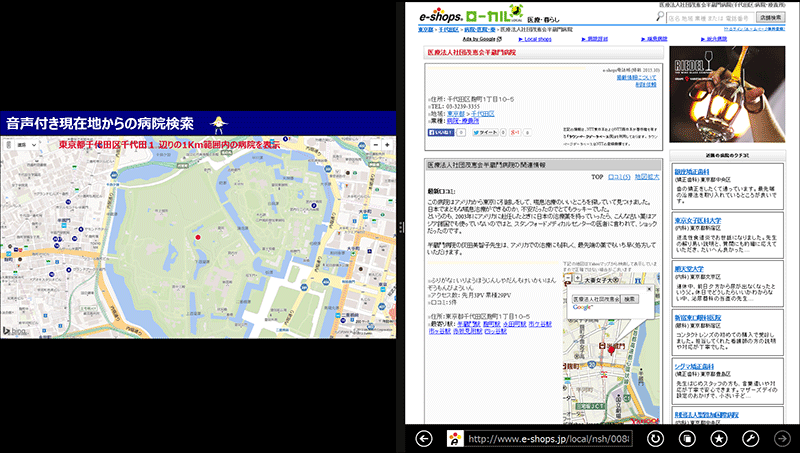The image size is (800, 453).
Task: Open the fourth review card clinic link
Action: tap(697, 318)
